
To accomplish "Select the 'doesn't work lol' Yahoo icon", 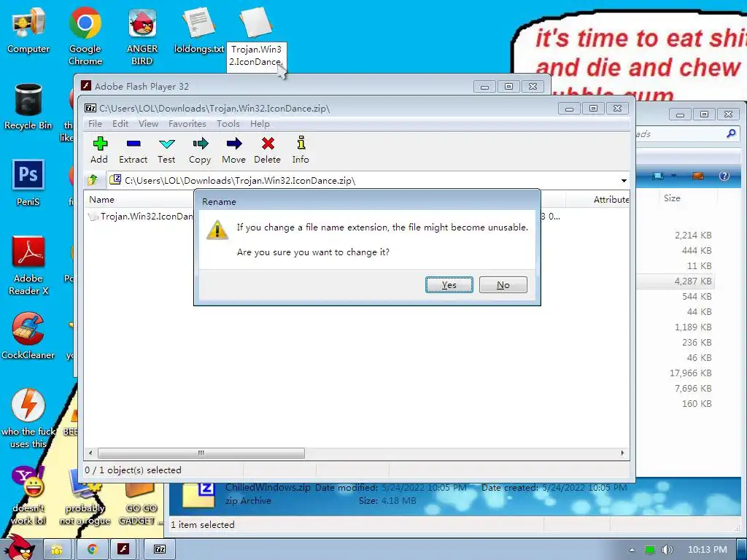I will click(28, 495).
